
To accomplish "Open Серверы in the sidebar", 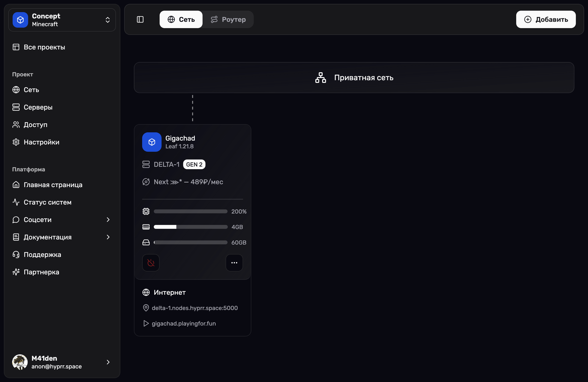I will coord(38,107).
